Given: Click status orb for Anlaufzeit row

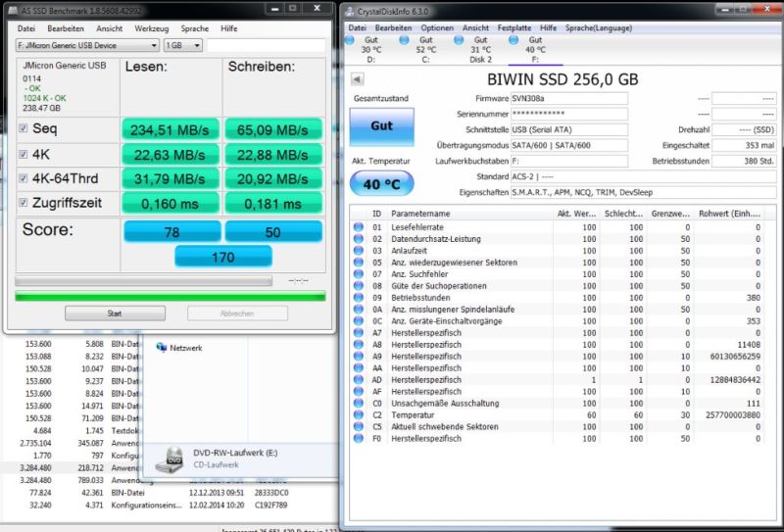Looking at the screenshot, I should point(358,251).
